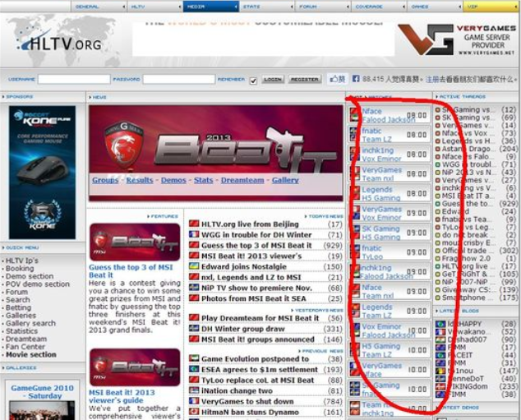
Task: Open the Legends vs HS Gaming 08:00 match
Action: 389,193
